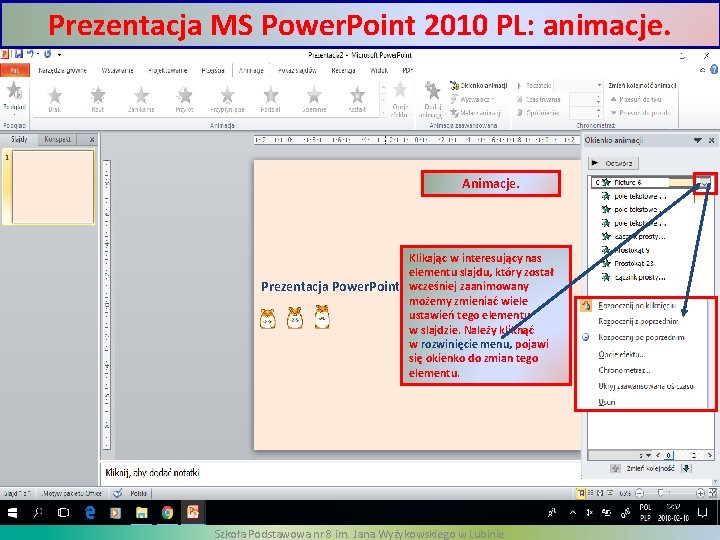Choose Ukryj zaawansowaną oś czasu option

pos(645,386)
